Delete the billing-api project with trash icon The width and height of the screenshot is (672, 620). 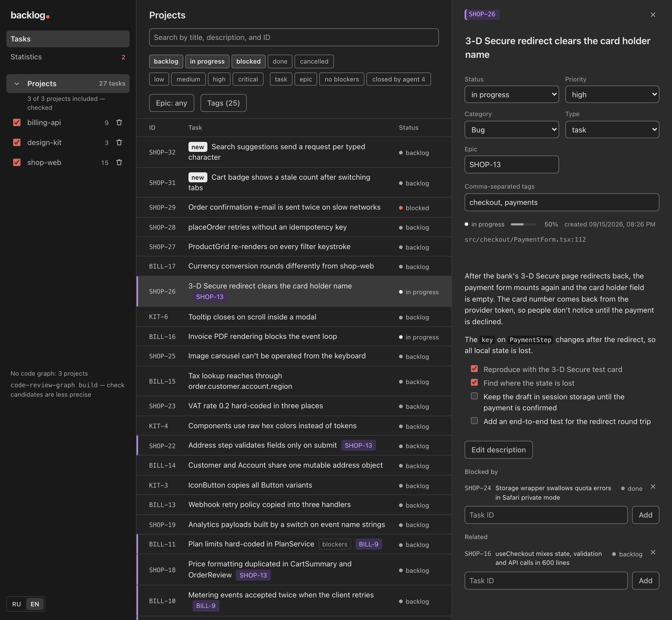tap(119, 122)
